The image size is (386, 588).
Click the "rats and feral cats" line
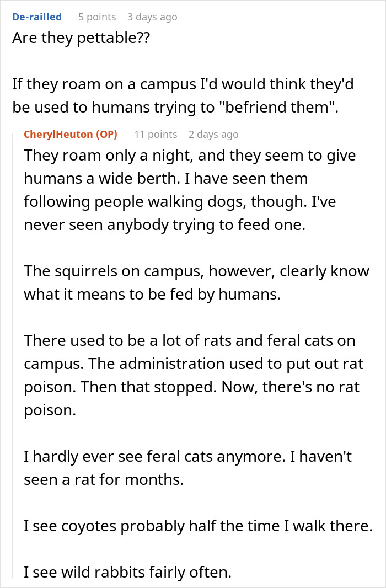[190, 341]
